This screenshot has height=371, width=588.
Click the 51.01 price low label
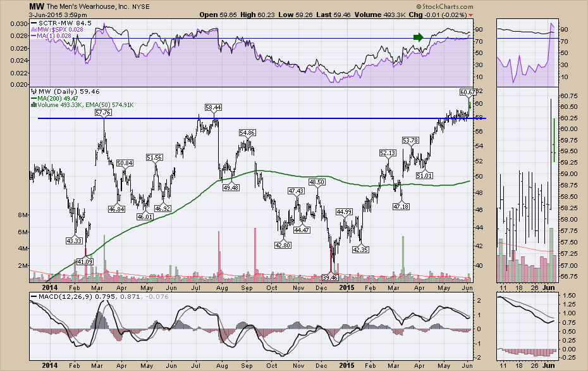point(424,175)
